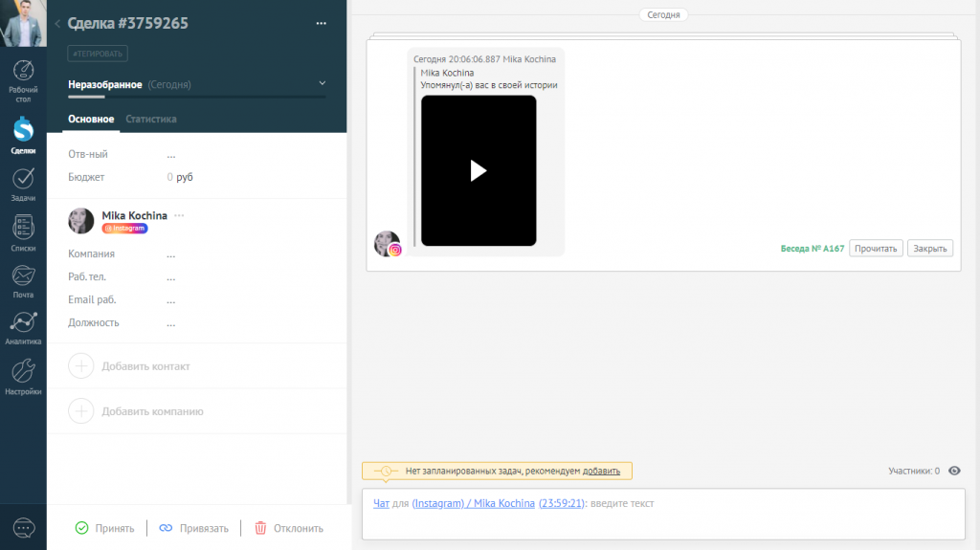Expand the Неразобранное stage dropdown
The image size is (980, 550).
323,83
